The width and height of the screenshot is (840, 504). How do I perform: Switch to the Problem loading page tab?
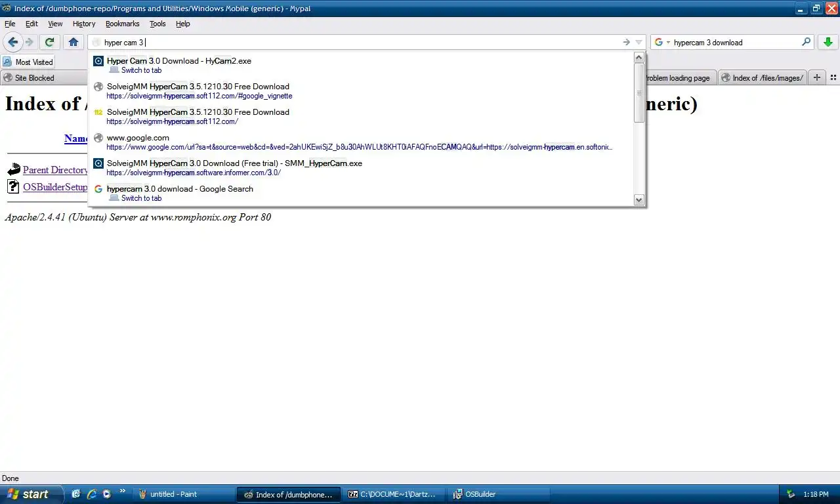tap(680, 77)
